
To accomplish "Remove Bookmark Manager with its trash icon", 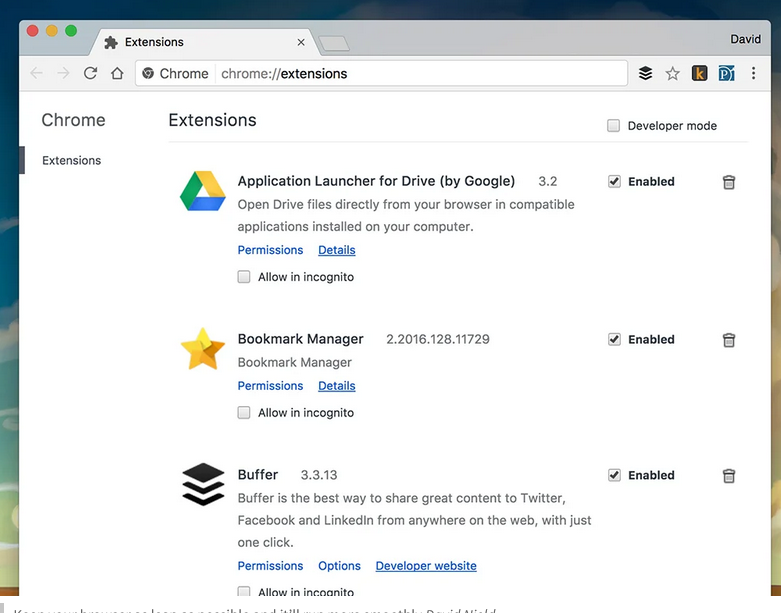I will [729, 340].
